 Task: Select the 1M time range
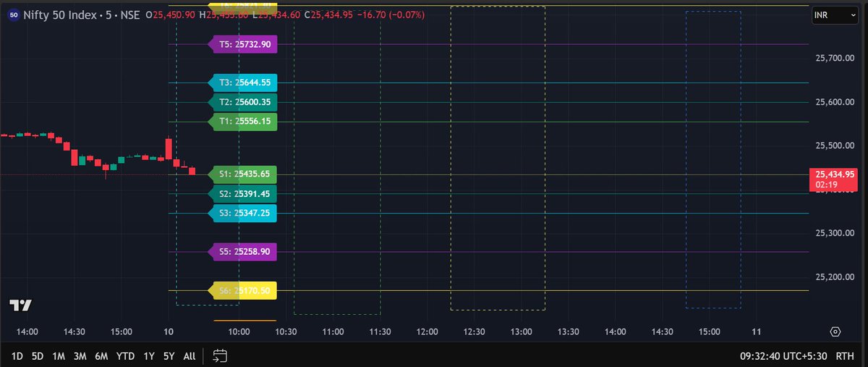pos(59,356)
